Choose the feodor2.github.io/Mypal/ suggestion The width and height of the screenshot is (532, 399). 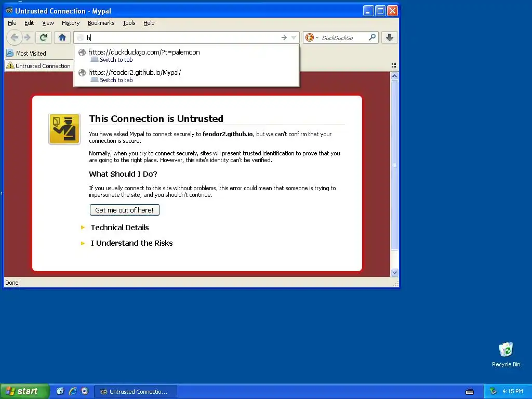click(x=187, y=76)
